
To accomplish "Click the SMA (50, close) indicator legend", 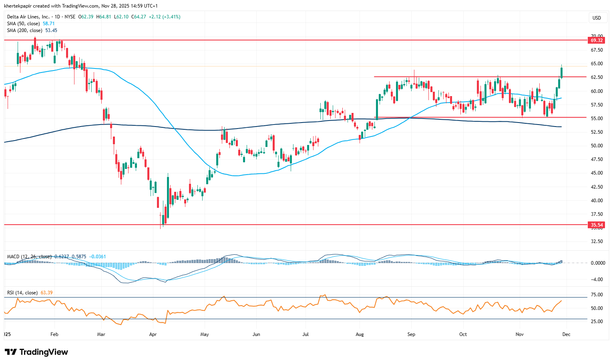I will click(24, 24).
